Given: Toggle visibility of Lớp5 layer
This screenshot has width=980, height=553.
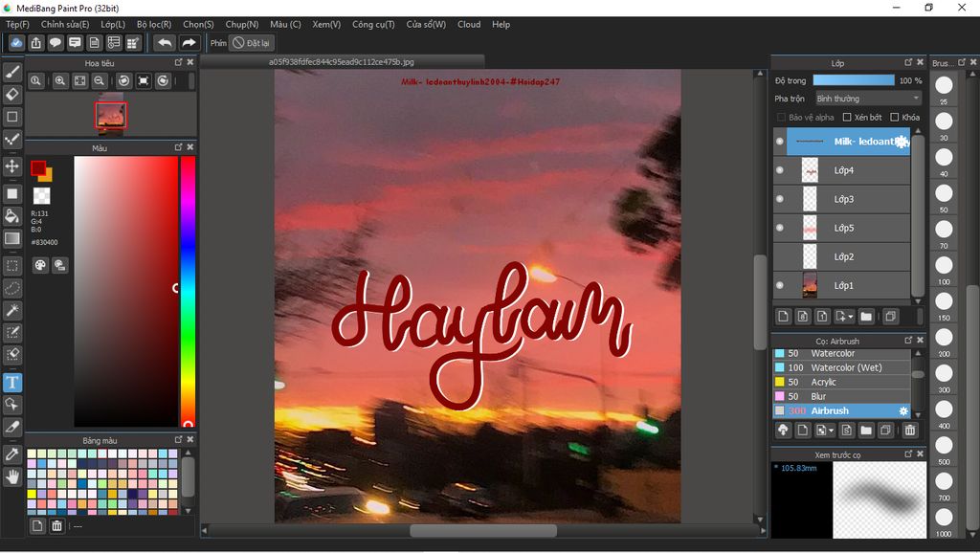Looking at the screenshot, I should tap(779, 228).
